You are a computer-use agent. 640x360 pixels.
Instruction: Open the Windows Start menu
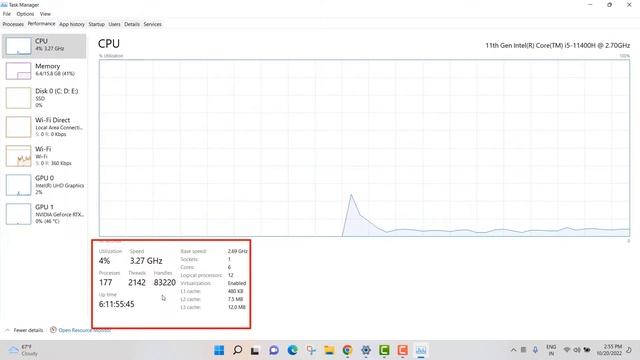(219, 350)
